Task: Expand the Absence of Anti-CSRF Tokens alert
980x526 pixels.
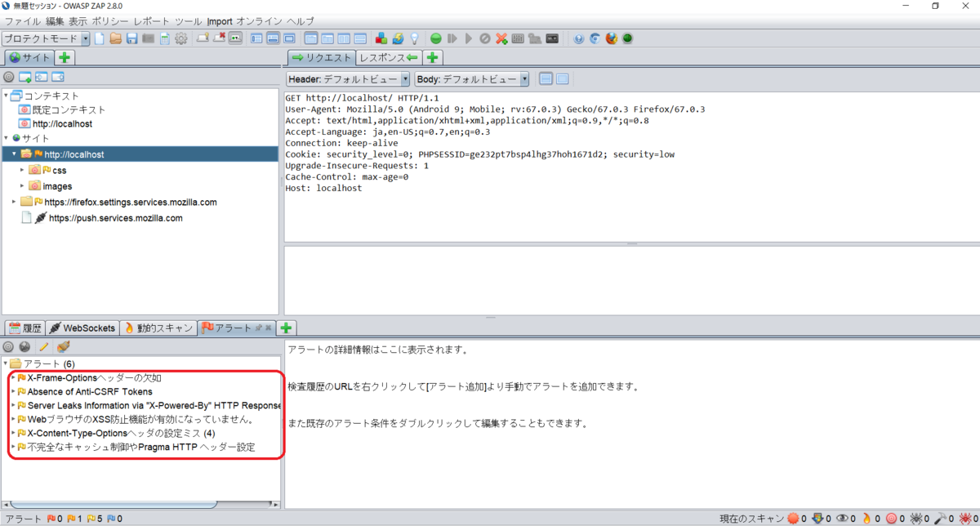Action: click(12, 392)
